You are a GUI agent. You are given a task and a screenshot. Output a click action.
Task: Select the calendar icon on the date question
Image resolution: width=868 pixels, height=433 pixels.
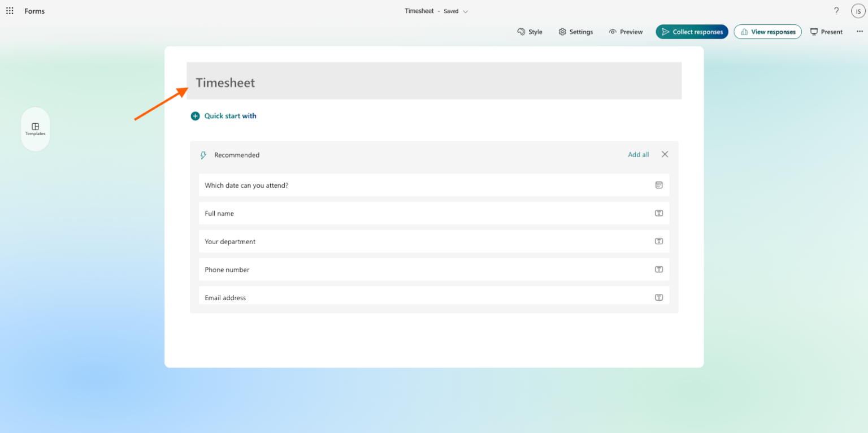(x=659, y=185)
